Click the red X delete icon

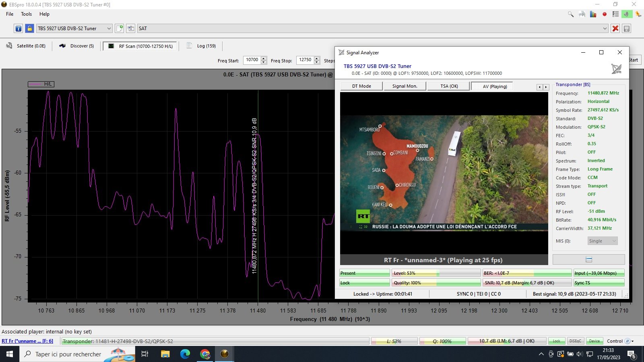pyautogui.click(x=615, y=29)
